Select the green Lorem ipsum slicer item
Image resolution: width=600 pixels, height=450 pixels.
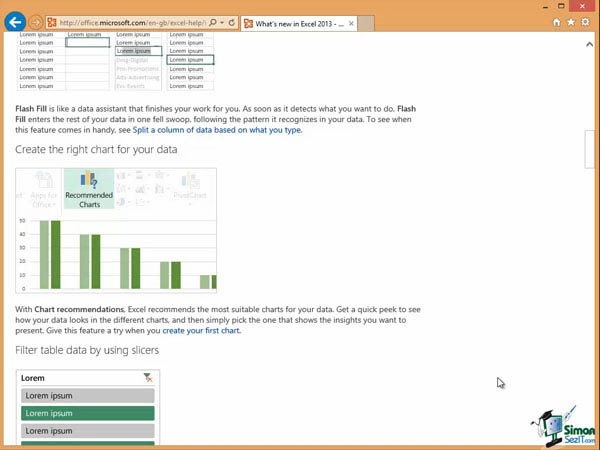pyautogui.click(x=88, y=413)
